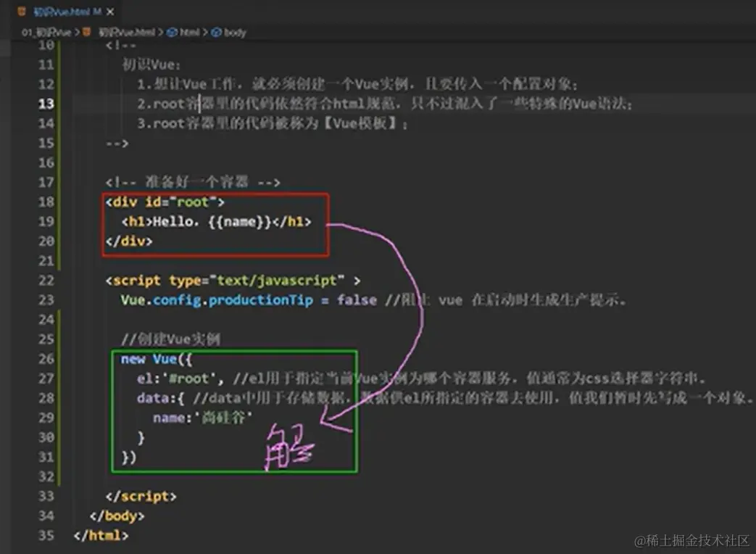Click the closing </html> tag

pos(101,535)
